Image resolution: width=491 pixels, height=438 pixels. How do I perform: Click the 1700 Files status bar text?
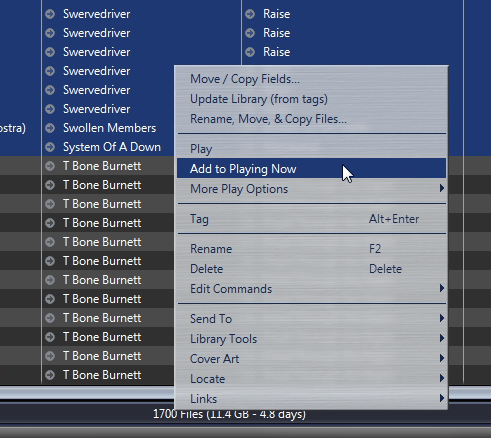tap(229, 414)
